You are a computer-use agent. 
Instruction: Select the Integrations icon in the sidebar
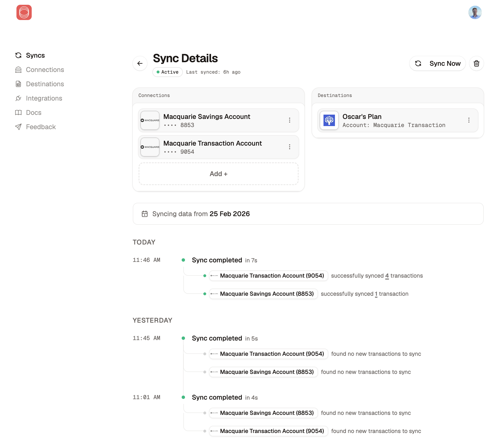[x=18, y=98]
